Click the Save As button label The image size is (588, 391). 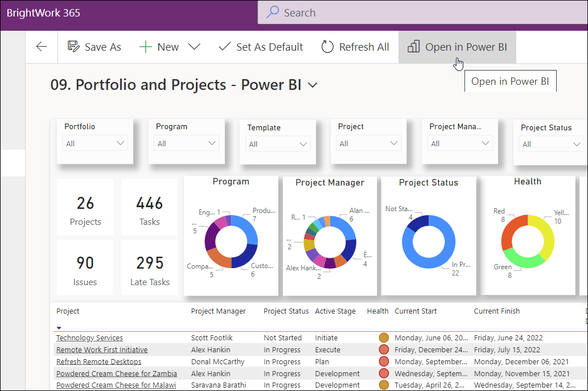tap(103, 47)
